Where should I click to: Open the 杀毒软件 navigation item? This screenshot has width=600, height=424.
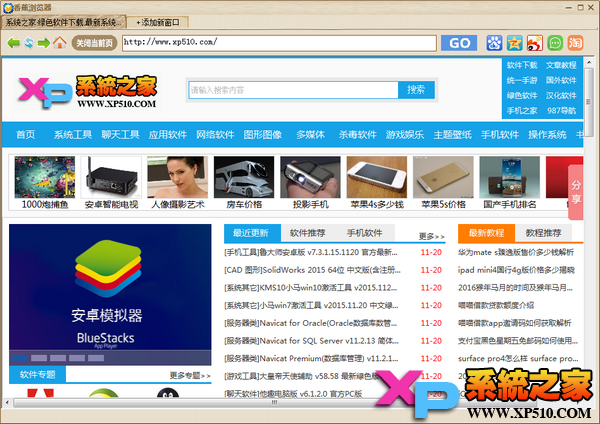coord(357,135)
